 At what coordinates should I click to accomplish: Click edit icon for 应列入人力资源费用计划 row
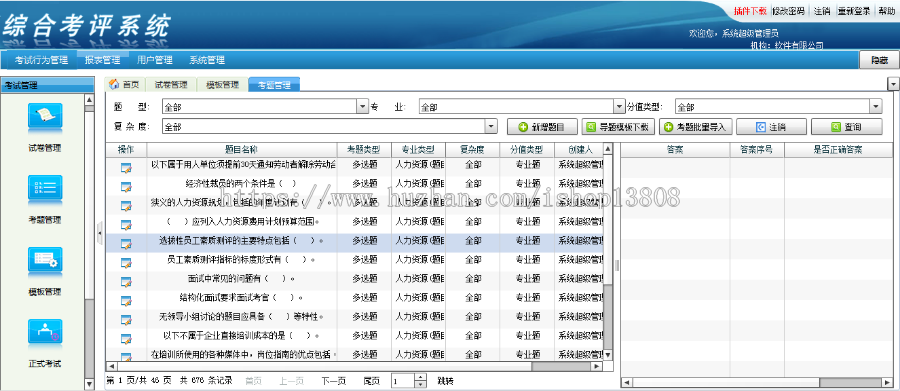pyautogui.click(x=126, y=224)
